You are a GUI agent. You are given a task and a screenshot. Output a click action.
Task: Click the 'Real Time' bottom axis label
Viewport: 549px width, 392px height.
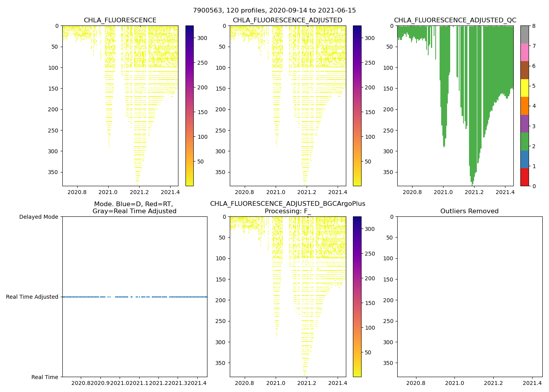pos(45,377)
